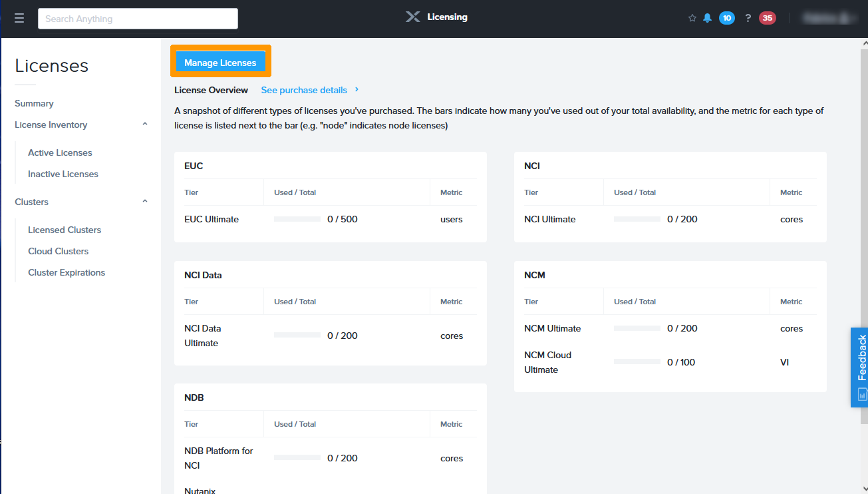
Task: Open the bell notifications icon
Action: [x=707, y=18]
